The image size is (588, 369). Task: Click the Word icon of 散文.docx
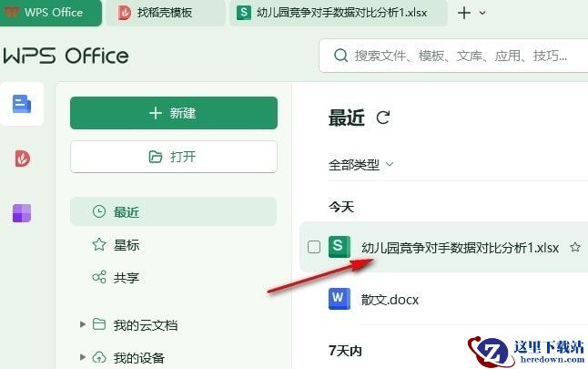click(339, 299)
